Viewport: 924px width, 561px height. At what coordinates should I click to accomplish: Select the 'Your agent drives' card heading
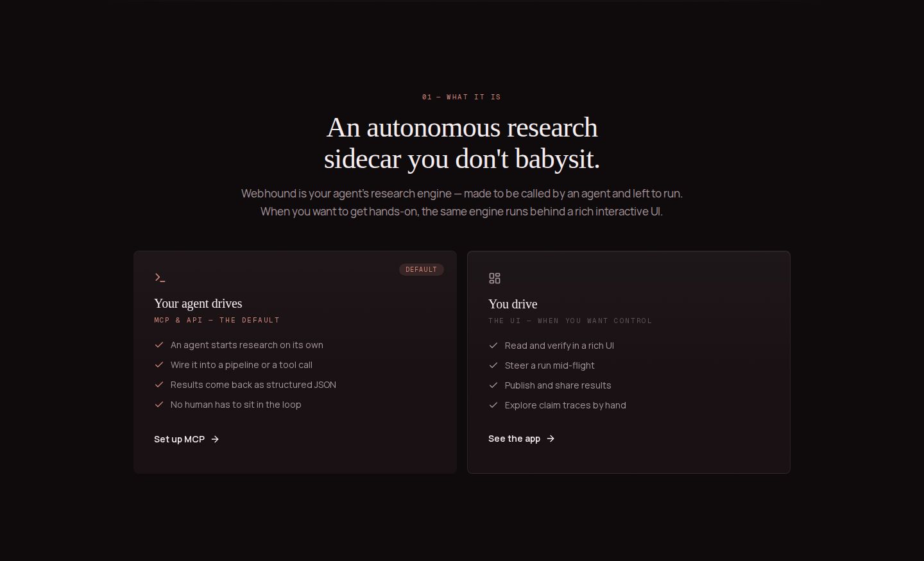[x=198, y=303]
